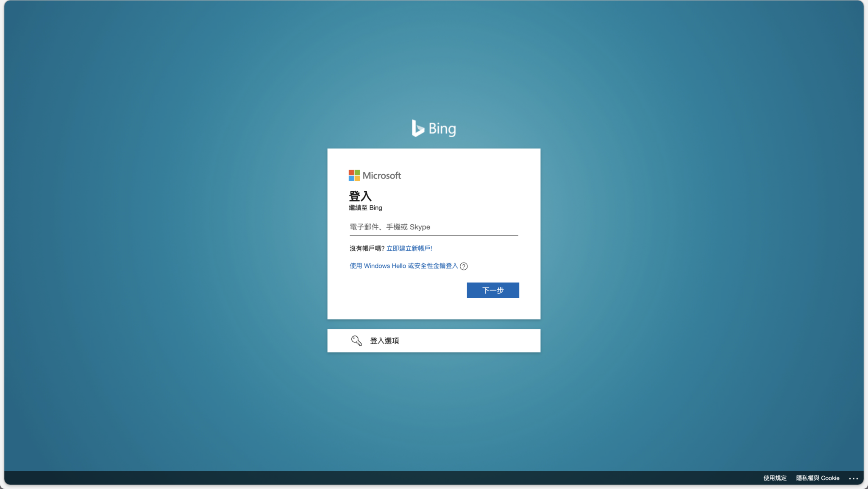Click 繼續至 Bing text under heading

pyautogui.click(x=364, y=207)
